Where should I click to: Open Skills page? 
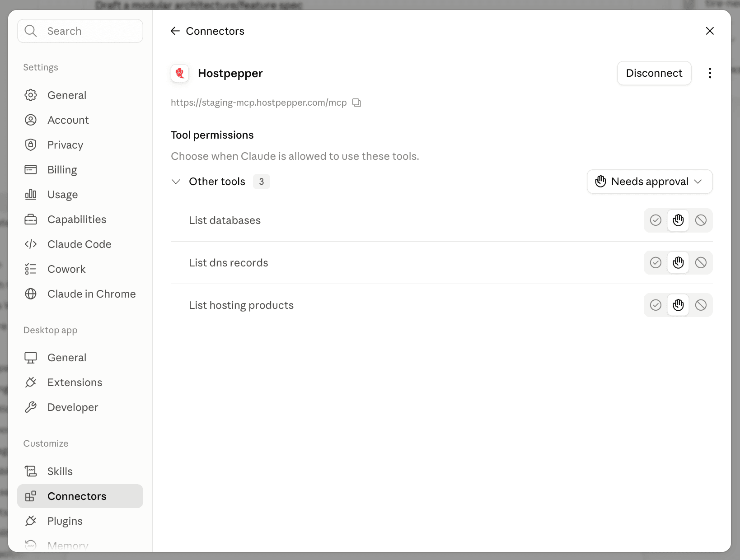click(x=80, y=471)
